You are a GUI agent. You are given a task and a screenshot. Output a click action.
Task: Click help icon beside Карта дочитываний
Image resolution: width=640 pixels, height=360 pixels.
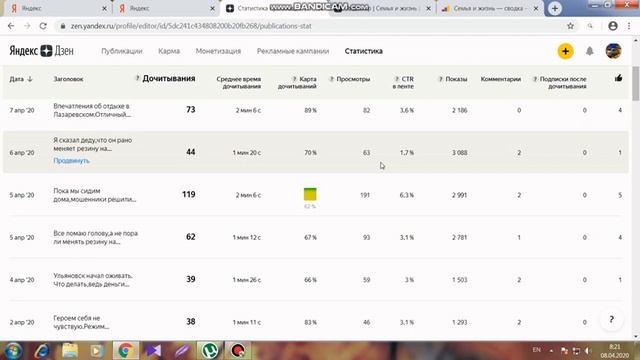[x=294, y=79]
